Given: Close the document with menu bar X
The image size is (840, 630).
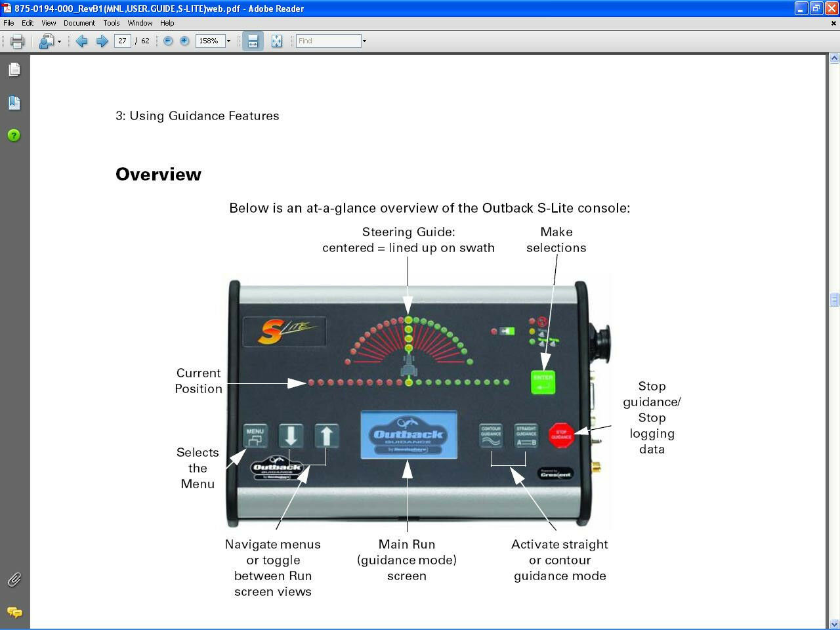Looking at the screenshot, I should pos(834,23).
